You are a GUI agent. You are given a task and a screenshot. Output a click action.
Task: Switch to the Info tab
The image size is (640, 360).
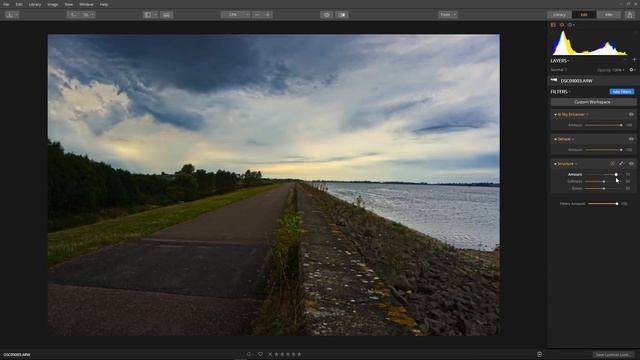pos(609,15)
